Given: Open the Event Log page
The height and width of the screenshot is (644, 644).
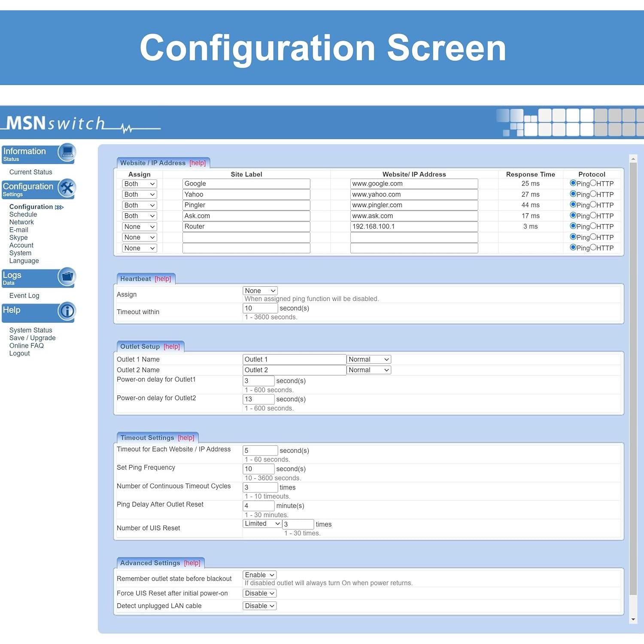Looking at the screenshot, I should click(x=24, y=296).
